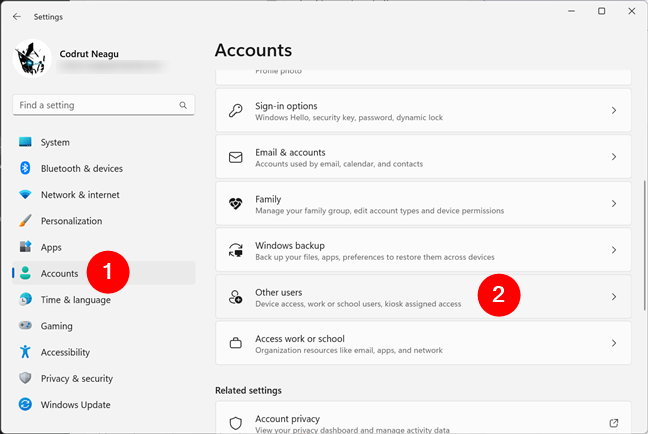Screen dimensions: 648x434
Task: Select Apps in sidebar
Action: pos(104,247)
